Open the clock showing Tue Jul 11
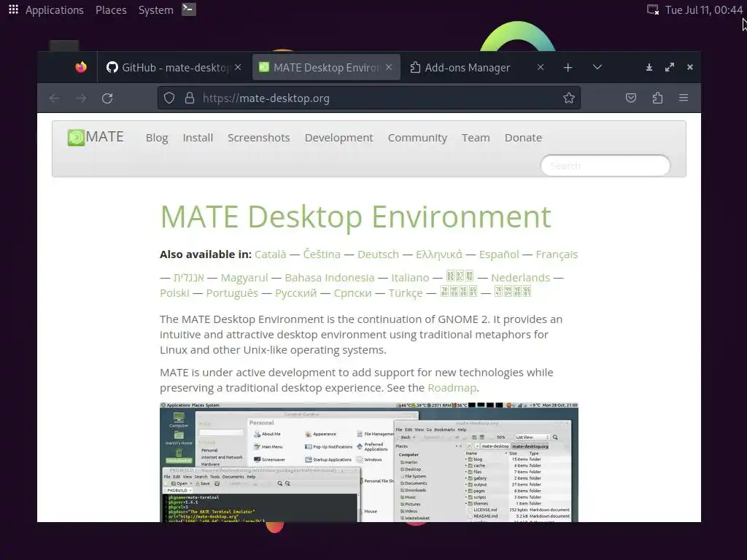 pos(704,10)
